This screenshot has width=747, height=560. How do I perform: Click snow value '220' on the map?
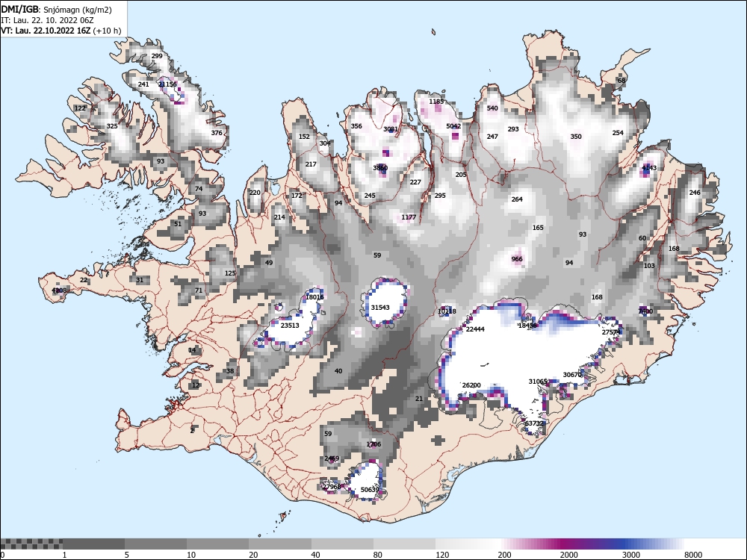[255, 193]
